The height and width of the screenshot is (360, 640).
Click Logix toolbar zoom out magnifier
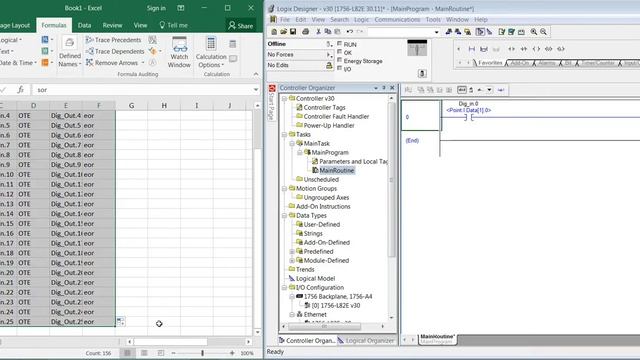click(543, 31)
